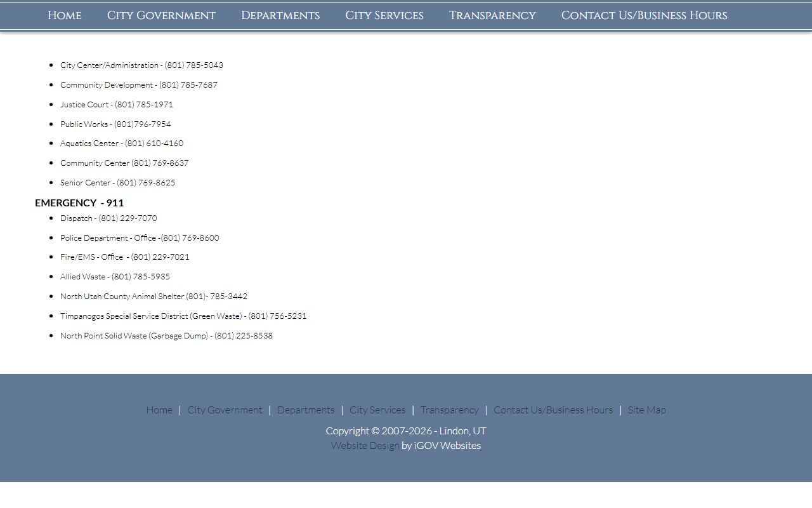Follow the Website Design link

365,445
